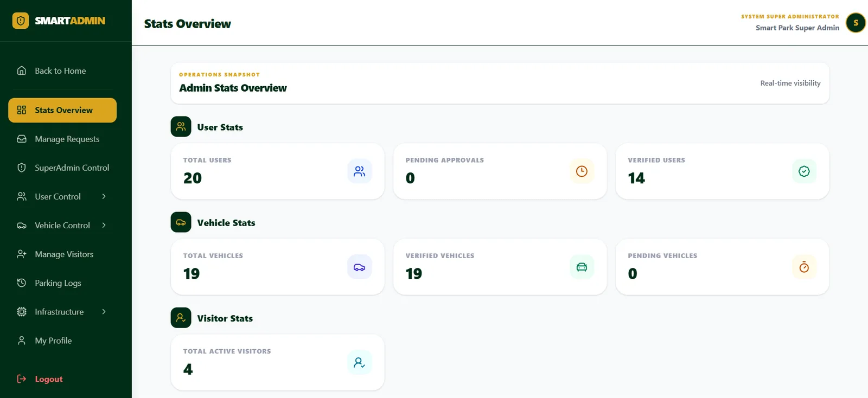Open the Manage Visitors page
Viewport: 868px width, 398px height.
[62, 254]
